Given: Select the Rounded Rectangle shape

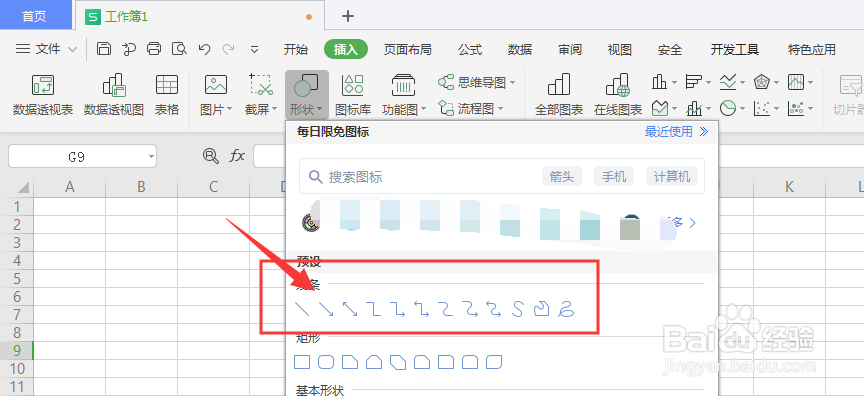Looking at the screenshot, I should pos(326,362).
